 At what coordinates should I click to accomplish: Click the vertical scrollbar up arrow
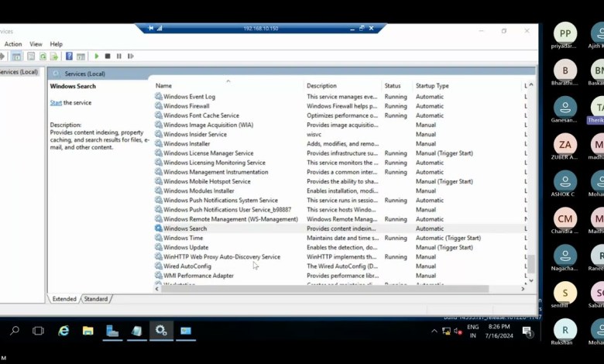531,84
